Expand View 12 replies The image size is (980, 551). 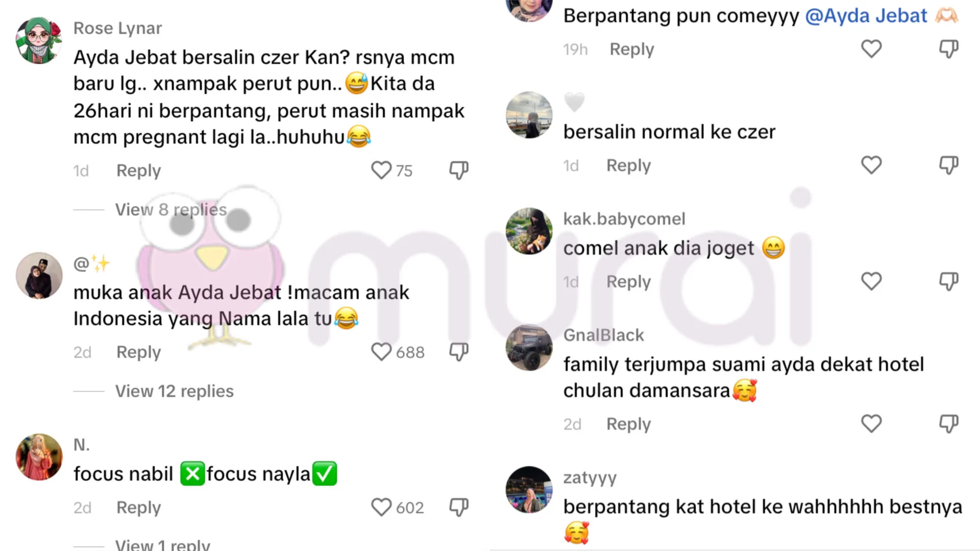pos(174,391)
